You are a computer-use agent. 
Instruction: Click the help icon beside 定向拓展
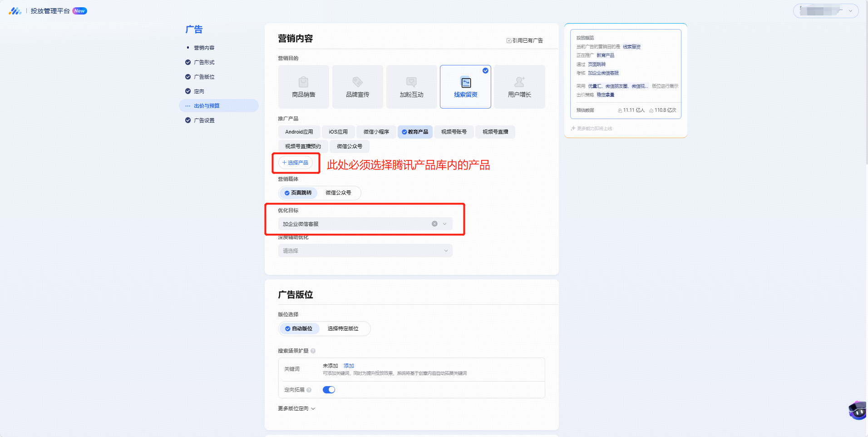click(x=309, y=390)
